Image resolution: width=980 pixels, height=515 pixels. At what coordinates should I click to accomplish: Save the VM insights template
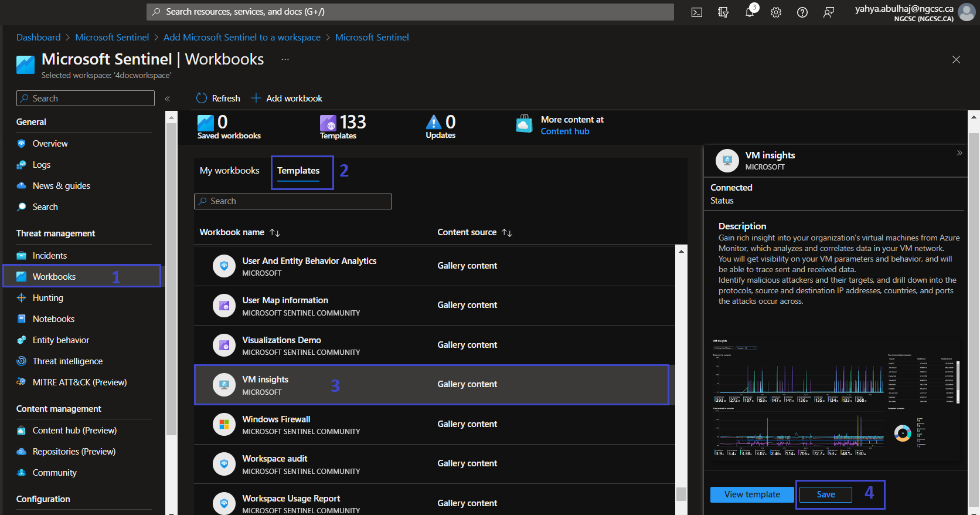coord(826,494)
